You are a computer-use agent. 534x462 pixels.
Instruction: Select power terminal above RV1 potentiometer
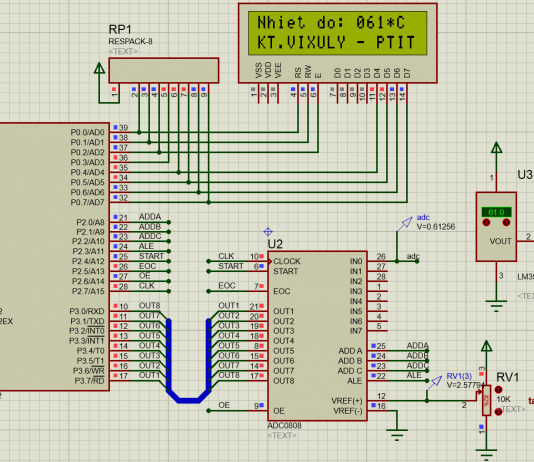point(486,346)
